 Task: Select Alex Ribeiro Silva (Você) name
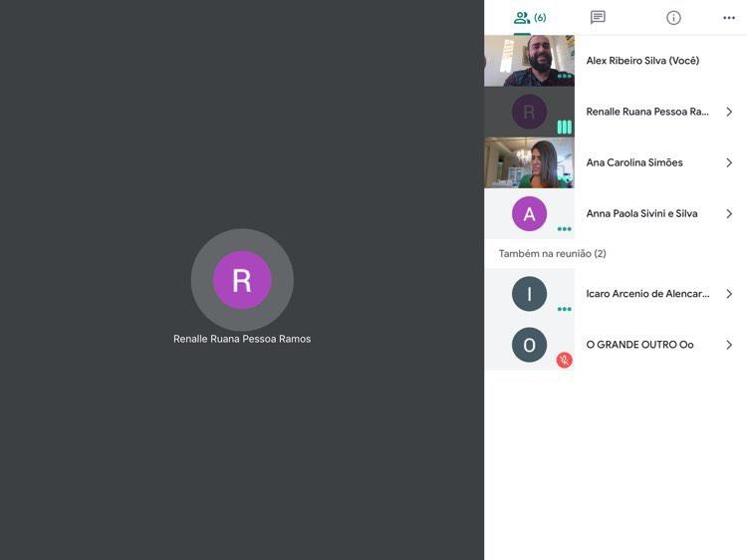pos(642,61)
